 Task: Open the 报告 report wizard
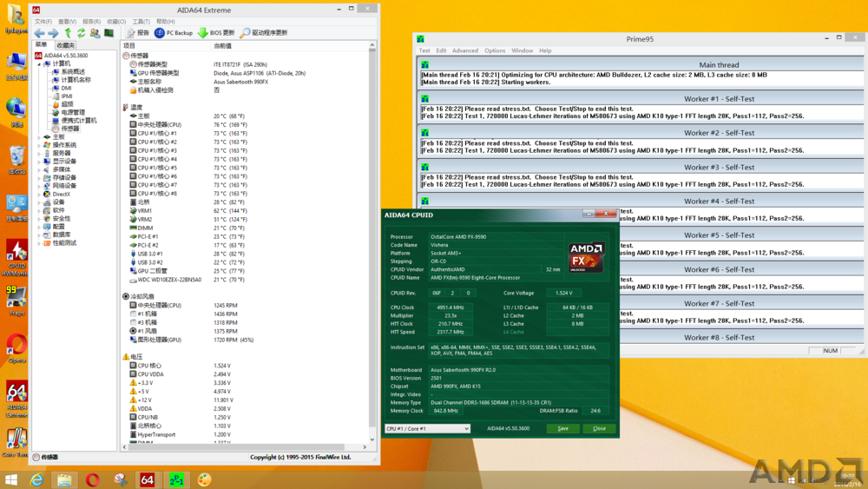pos(137,33)
